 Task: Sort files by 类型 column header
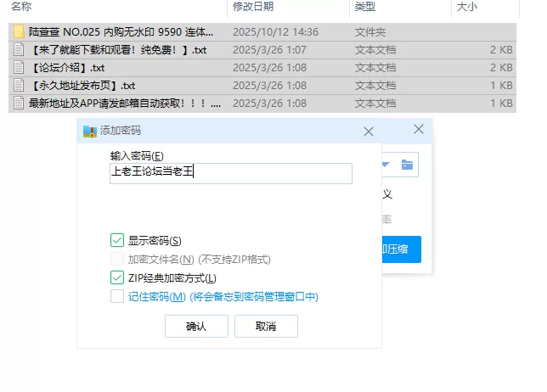coord(365,7)
